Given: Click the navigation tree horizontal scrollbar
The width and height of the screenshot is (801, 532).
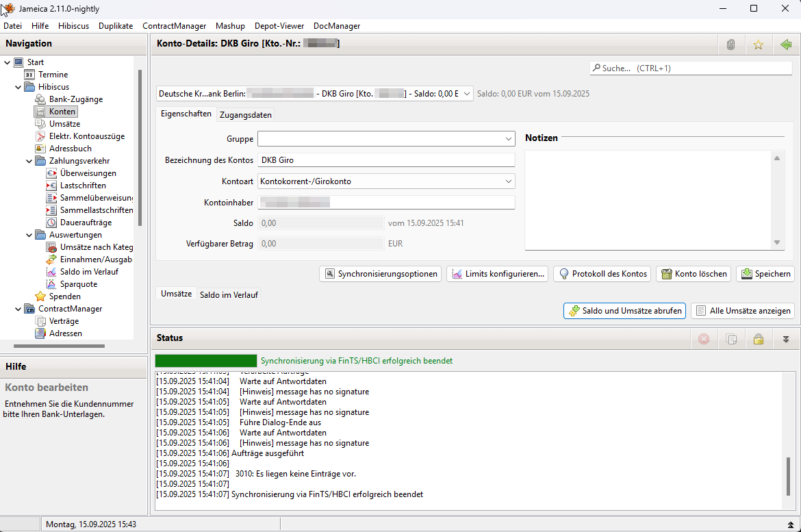Looking at the screenshot, I should pos(60,346).
